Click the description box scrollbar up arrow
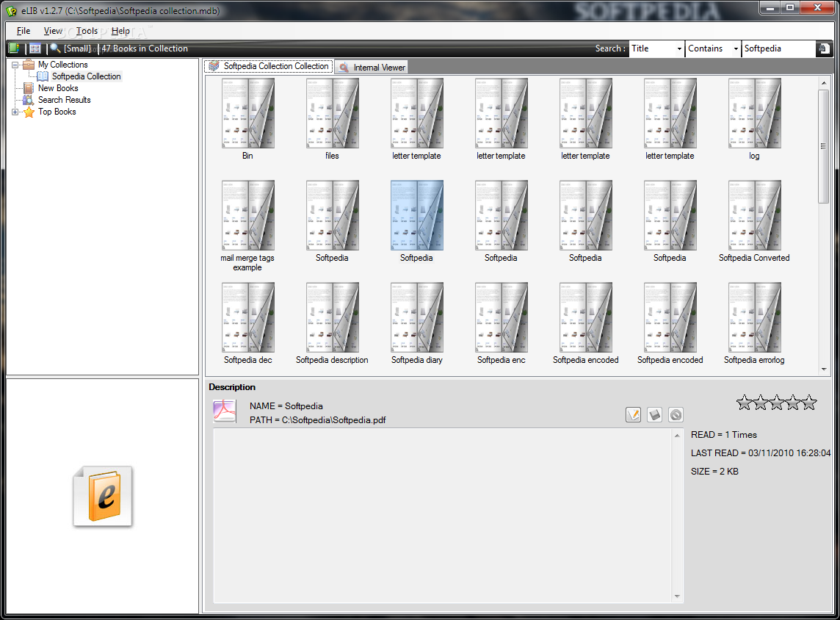840x620 pixels. click(x=677, y=436)
